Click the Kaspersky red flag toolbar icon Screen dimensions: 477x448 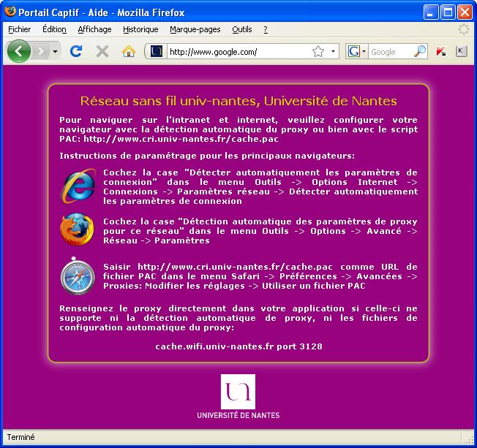click(441, 52)
